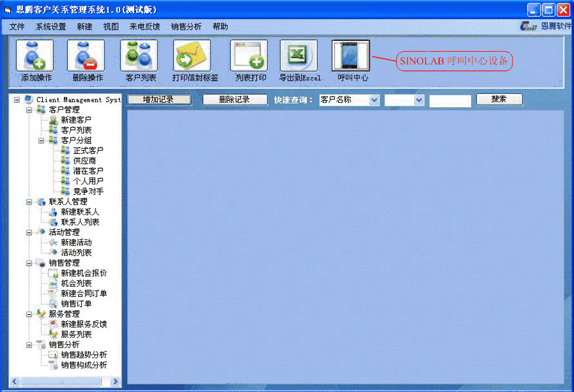Click the 潜在客户 tree icon

pos(66,170)
